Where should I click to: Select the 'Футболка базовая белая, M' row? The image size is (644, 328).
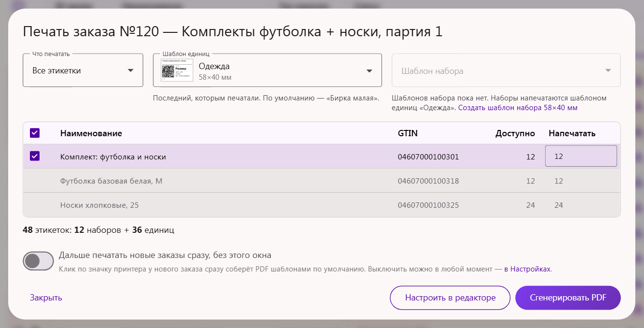click(322, 181)
